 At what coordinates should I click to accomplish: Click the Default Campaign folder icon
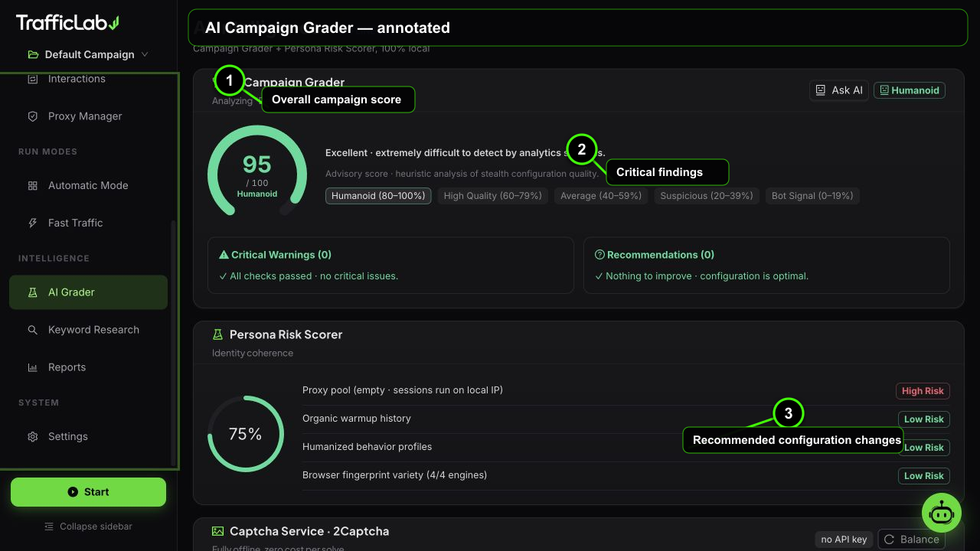pos(33,54)
